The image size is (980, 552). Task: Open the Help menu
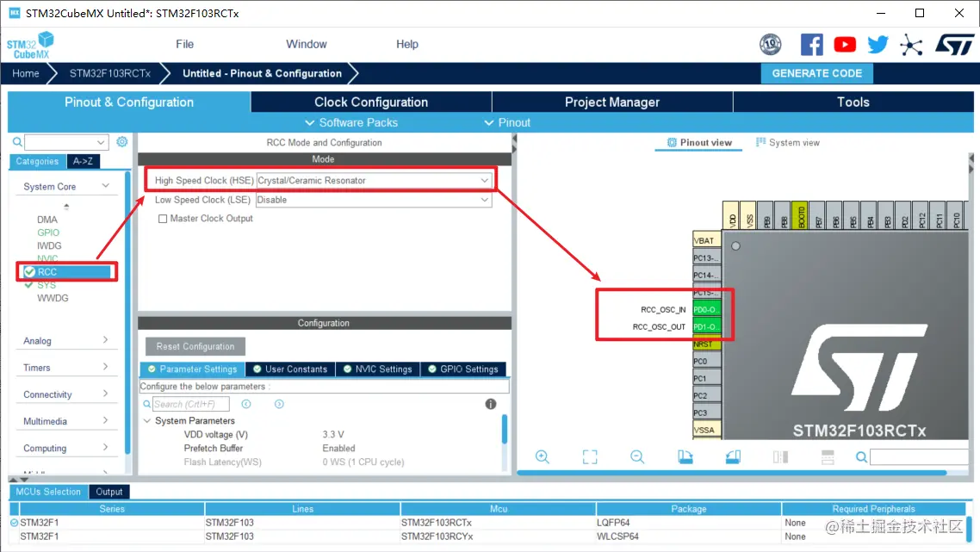pos(406,44)
